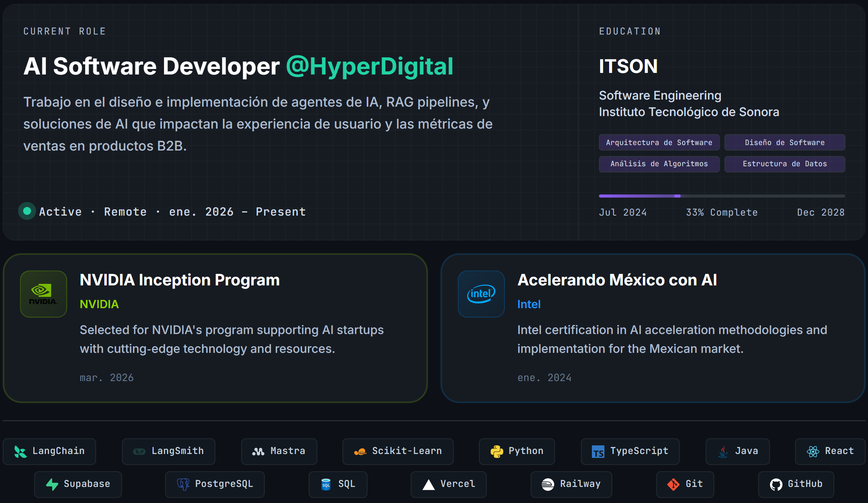Click the Vercel triangle icon
Viewport: 868px width, 503px height.
coord(428,485)
